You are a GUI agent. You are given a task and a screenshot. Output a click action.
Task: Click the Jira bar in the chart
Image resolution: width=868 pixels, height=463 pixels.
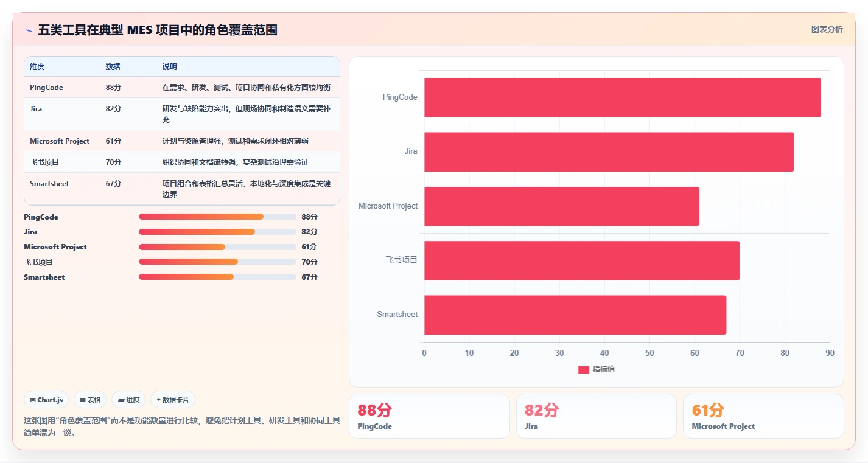tap(609, 151)
